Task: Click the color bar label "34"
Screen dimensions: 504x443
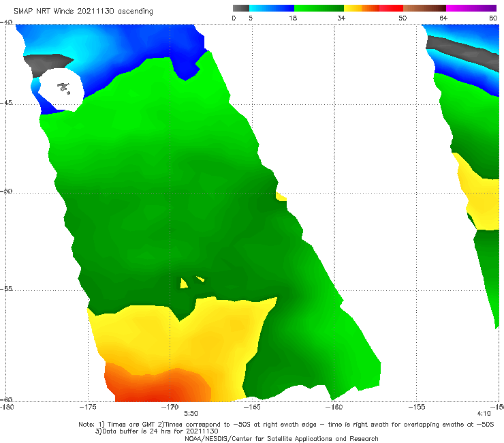Action: pos(341,18)
